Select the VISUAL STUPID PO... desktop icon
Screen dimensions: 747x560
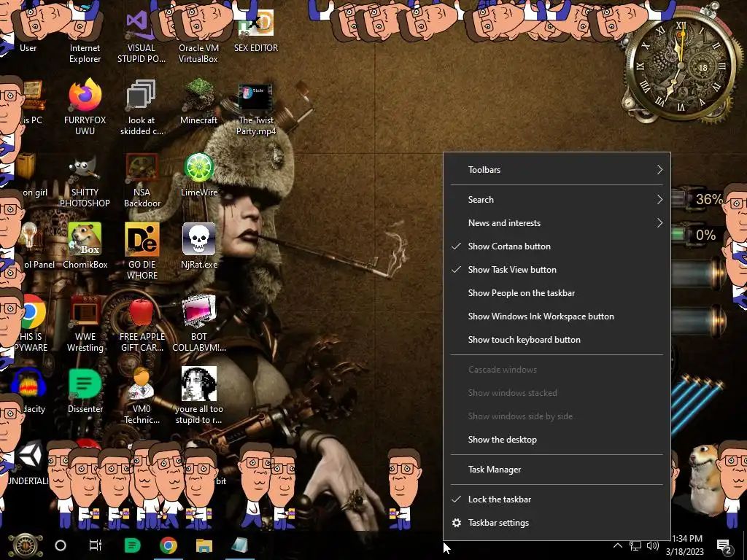point(142,37)
